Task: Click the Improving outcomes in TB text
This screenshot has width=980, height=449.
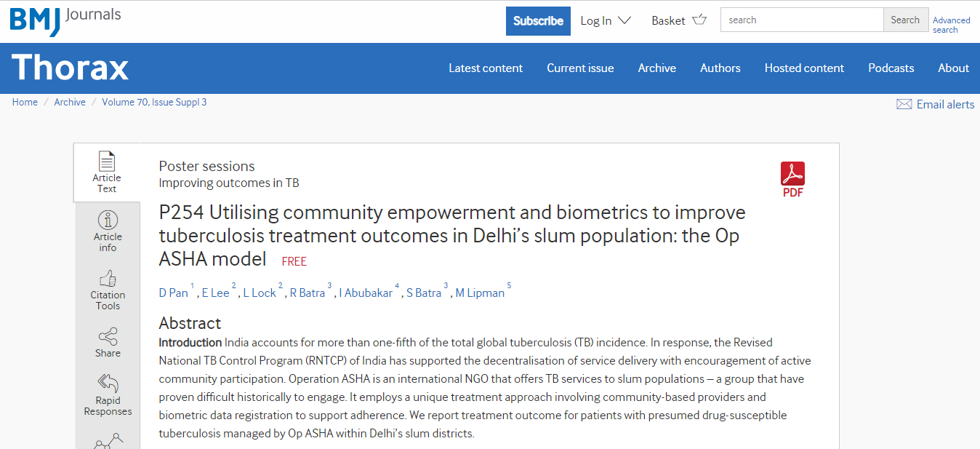Action: click(229, 183)
